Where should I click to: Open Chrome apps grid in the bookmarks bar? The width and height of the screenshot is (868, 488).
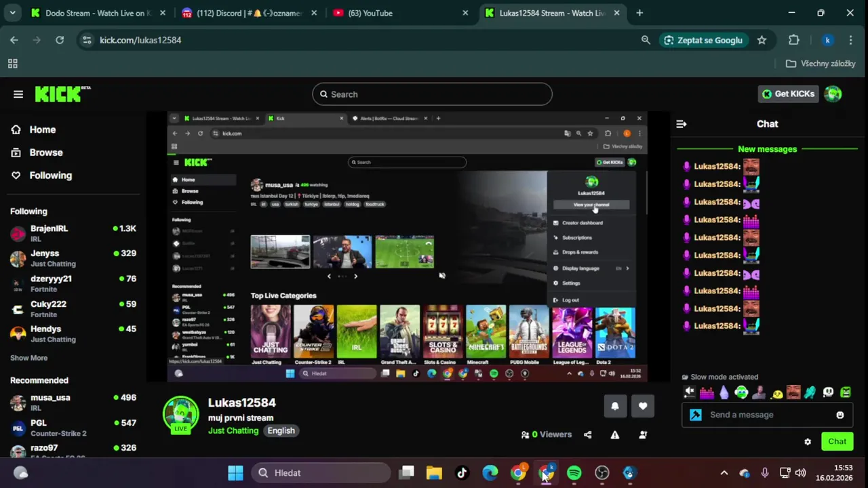click(x=12, y=64)
